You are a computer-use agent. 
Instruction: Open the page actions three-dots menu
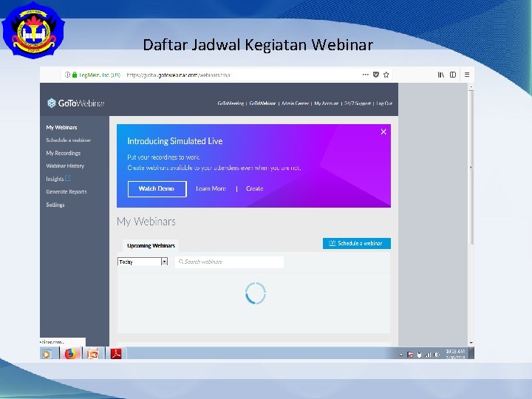tap(366, 75)
